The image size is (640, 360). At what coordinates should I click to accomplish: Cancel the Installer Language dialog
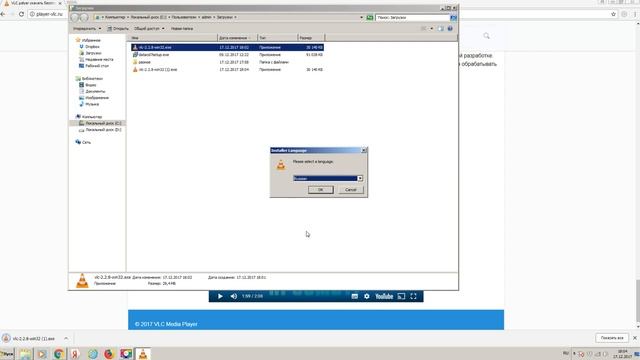coord(351,190)
